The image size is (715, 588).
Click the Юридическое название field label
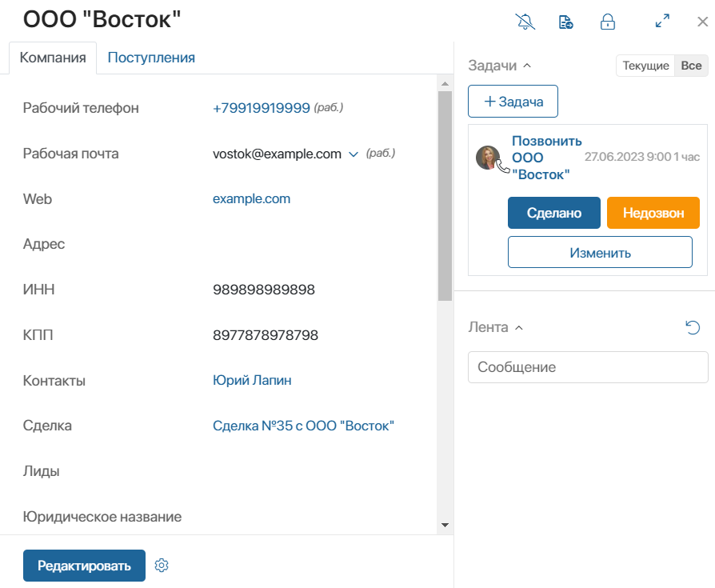[x=102, y=517]
